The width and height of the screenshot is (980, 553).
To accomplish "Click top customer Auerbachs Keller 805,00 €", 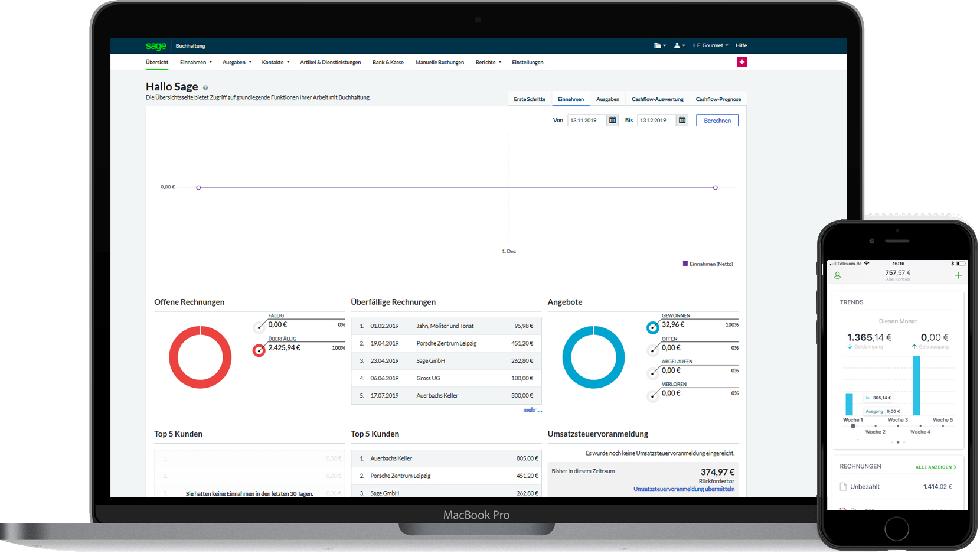I will pos(446,458).
